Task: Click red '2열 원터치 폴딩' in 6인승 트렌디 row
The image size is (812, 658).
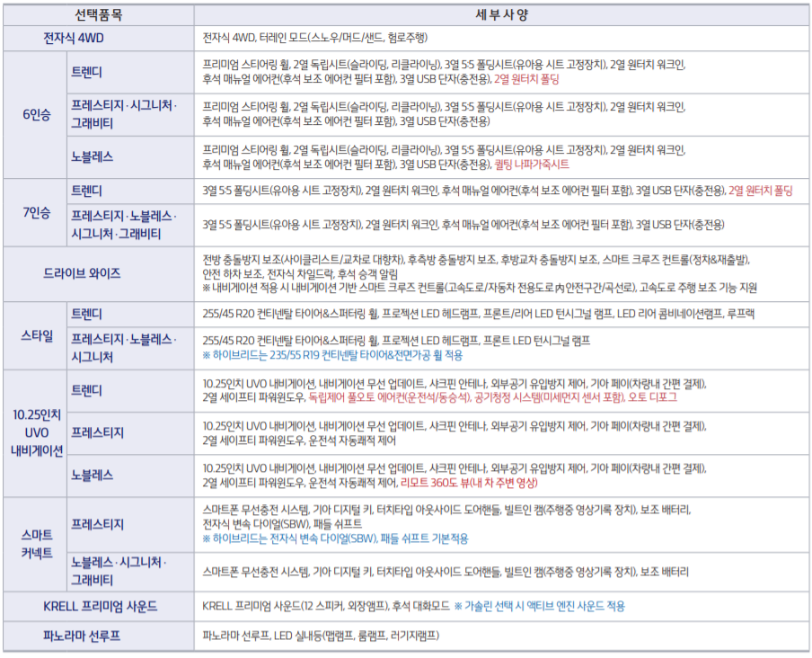Action: point(526,79)
